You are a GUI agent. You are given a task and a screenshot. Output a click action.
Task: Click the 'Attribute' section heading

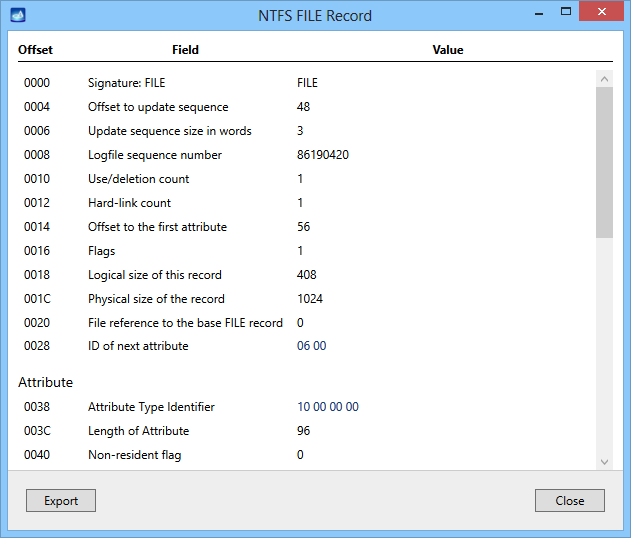point(45,382)
